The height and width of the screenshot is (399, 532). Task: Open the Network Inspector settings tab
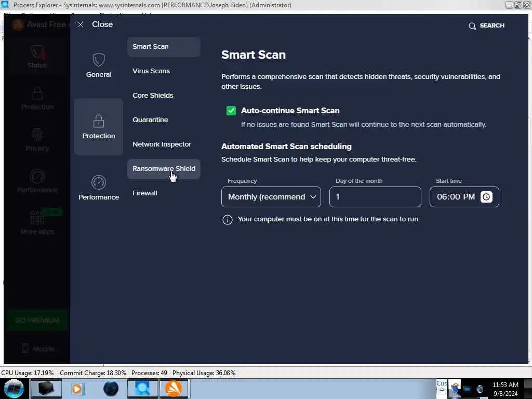pos(164,144)
